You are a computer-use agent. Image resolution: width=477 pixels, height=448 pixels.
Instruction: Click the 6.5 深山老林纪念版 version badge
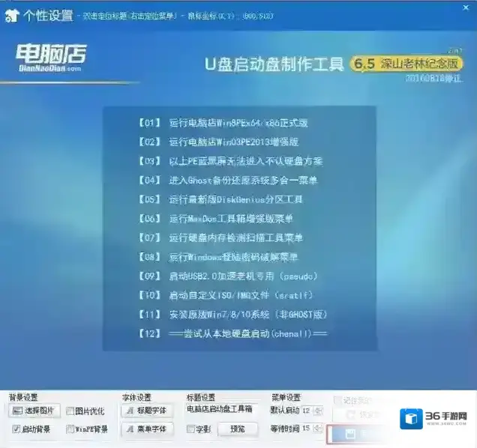pyautogui.click(x=406, y=64)
